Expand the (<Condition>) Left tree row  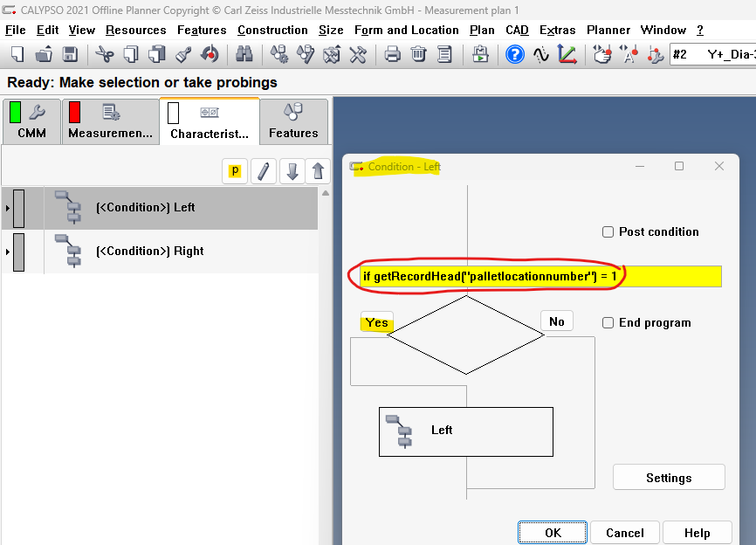(x=8, y=208)
